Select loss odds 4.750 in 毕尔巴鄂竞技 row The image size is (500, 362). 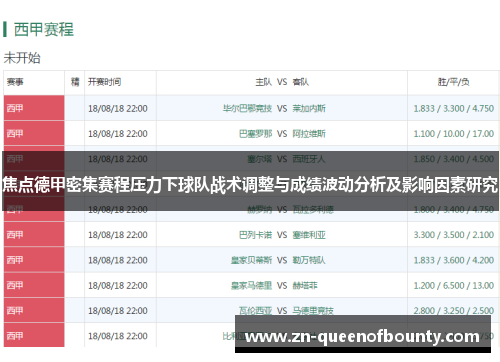[x=483, y=108]
